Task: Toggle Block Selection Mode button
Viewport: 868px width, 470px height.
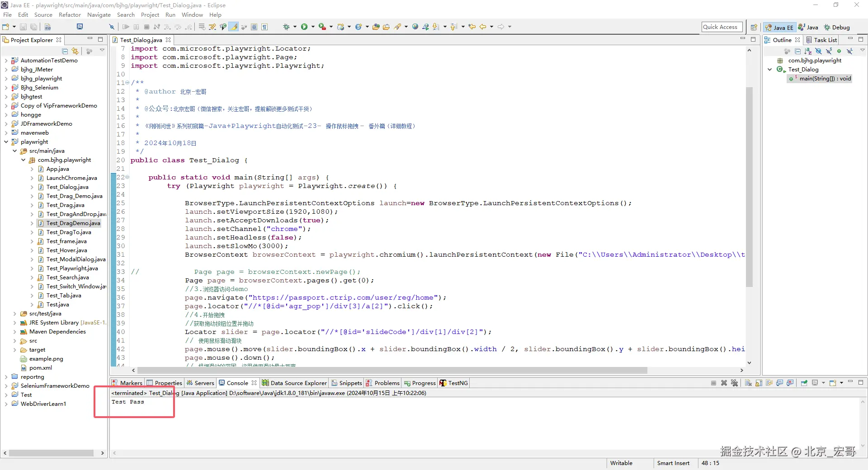Action: pyautogui.click(x=254, y=27)
